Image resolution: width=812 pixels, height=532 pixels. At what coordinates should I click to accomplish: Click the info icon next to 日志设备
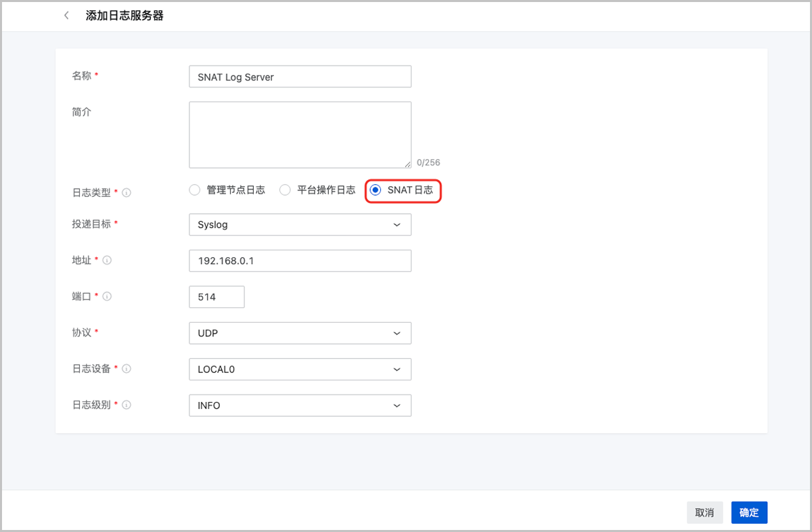coord(127,369)
